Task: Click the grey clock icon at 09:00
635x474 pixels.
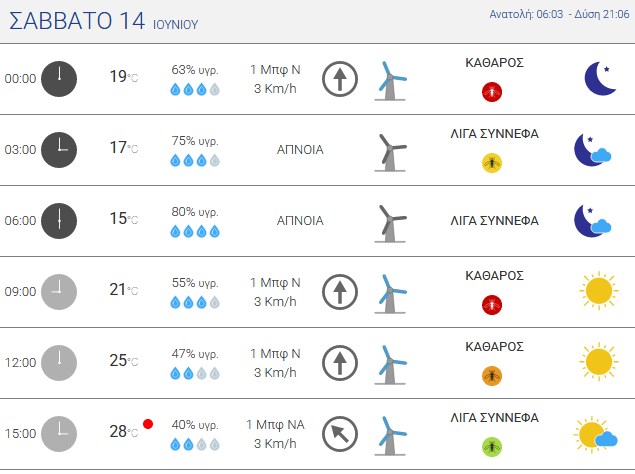Action: pyautogui.click(x=59, y=292)
